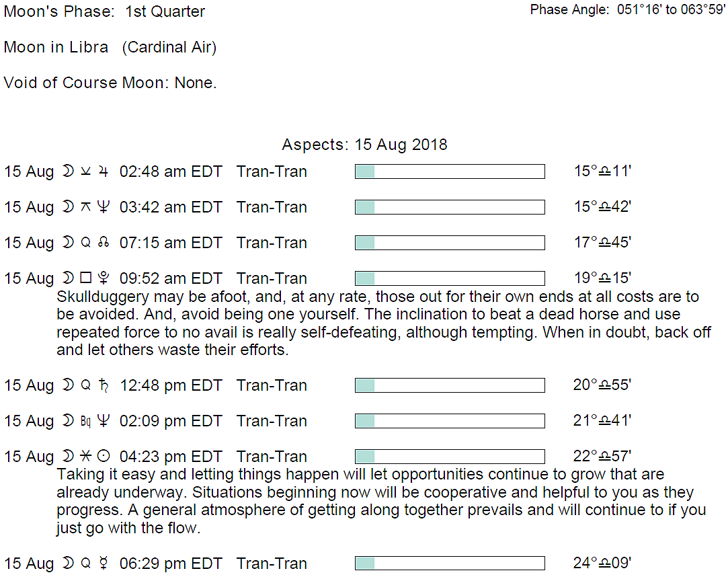Click the progress bar in the 12:48 pm row
Image resolution: width=728 pixels, height=581 pixels.
[x=450, y=385]
